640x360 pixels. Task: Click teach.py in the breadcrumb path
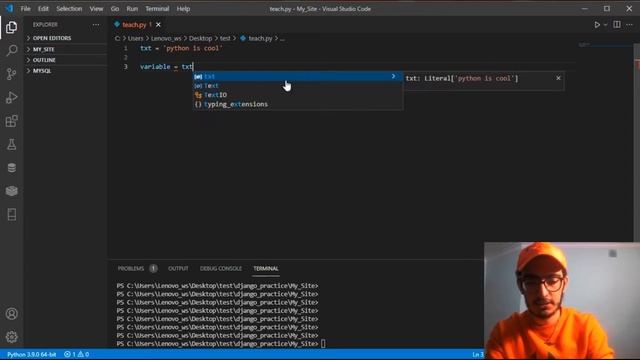pos(260,38)
